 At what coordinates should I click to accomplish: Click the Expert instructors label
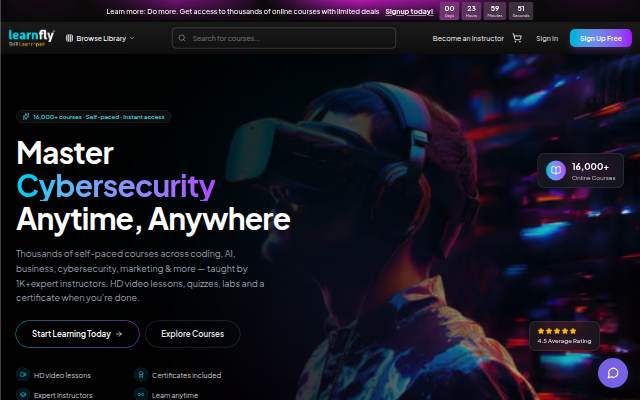tap(63, 395)
